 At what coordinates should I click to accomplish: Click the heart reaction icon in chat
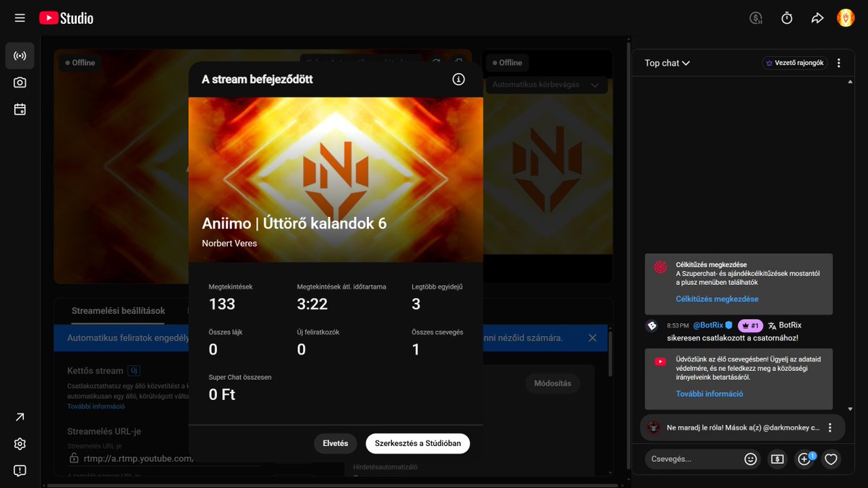point(831,458)
